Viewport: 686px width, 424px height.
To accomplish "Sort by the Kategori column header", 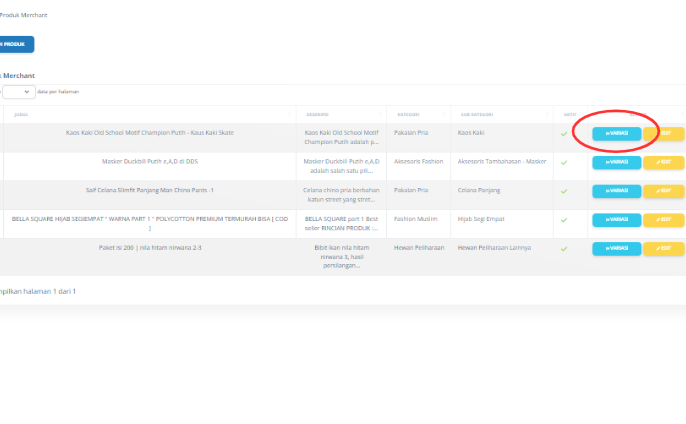I will [x=416, y=114].
